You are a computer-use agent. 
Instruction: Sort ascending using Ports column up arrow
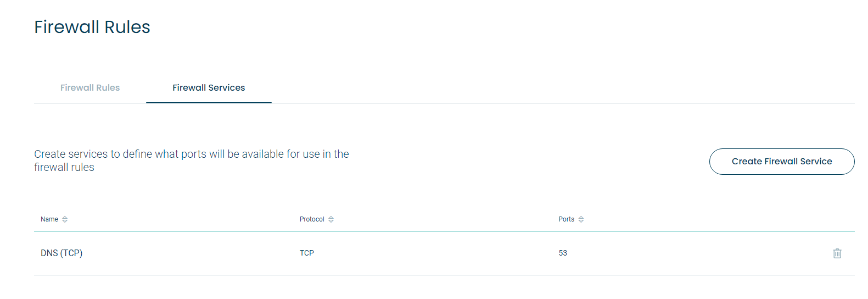[581, 218]
